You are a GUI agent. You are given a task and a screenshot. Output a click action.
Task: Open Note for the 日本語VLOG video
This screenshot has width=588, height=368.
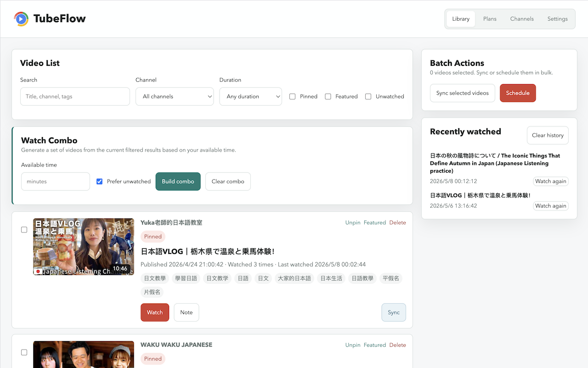187,312
